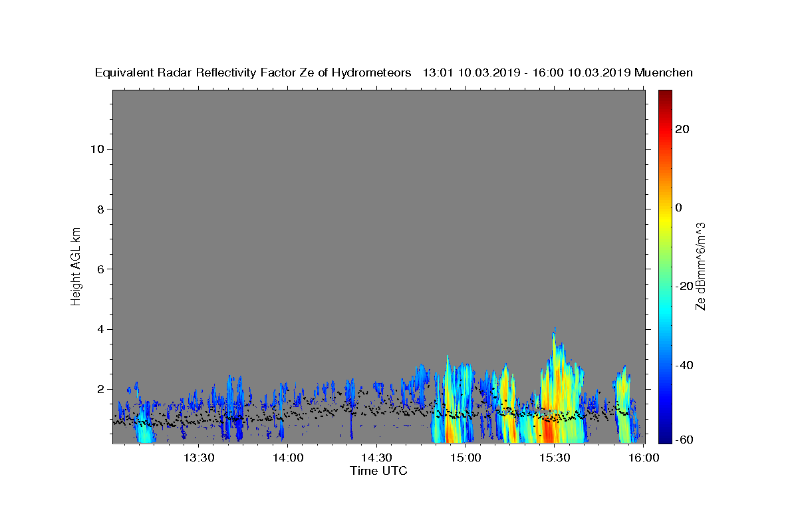Click the echo column just before 16:00
The height and width of the screenshot is (532, 798).
[x=625, y=406]
